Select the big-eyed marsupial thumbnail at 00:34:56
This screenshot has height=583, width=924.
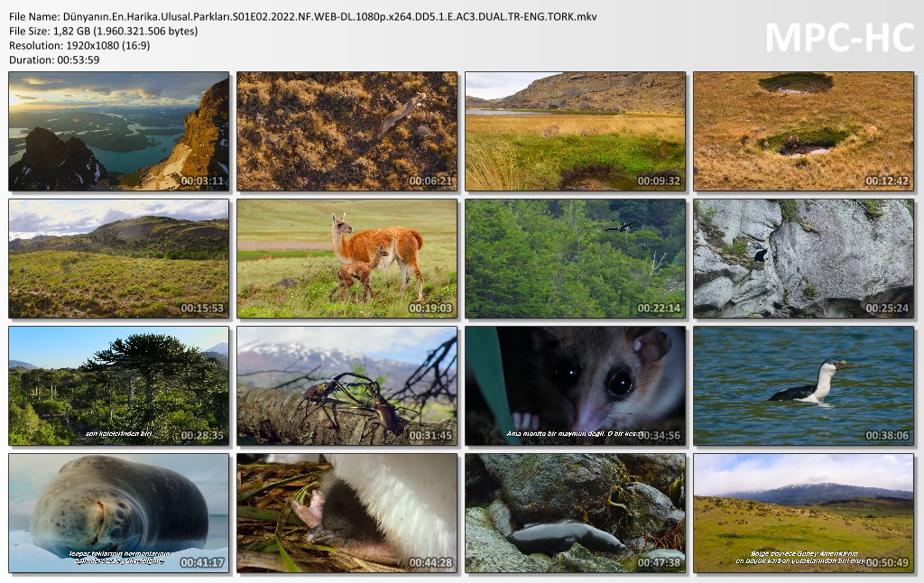coord(575,386)
